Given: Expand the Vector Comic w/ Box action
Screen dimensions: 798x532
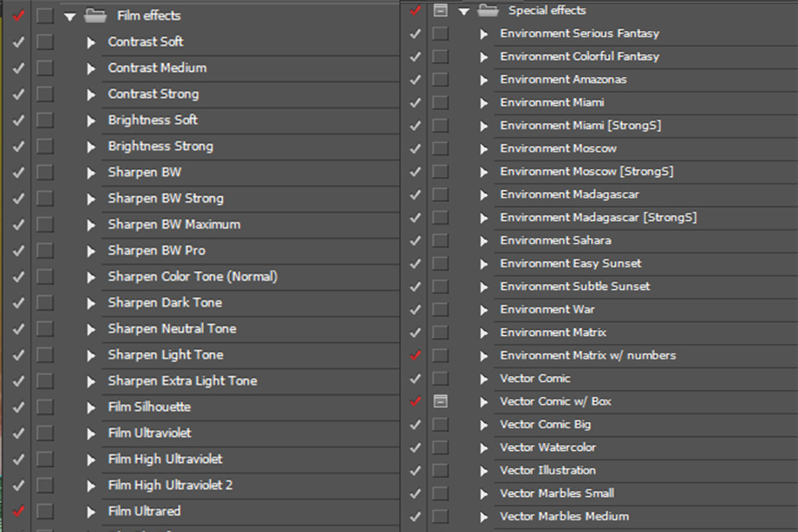Looking at the screenshot, I should coord(484,402).
